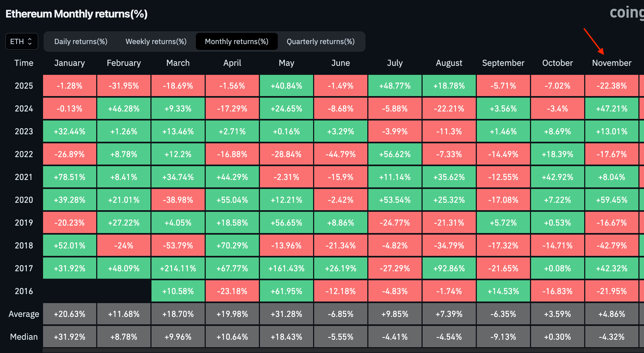
Task: Switch to Quarterly returns(%) tab
Action: (x=321, y=41)
